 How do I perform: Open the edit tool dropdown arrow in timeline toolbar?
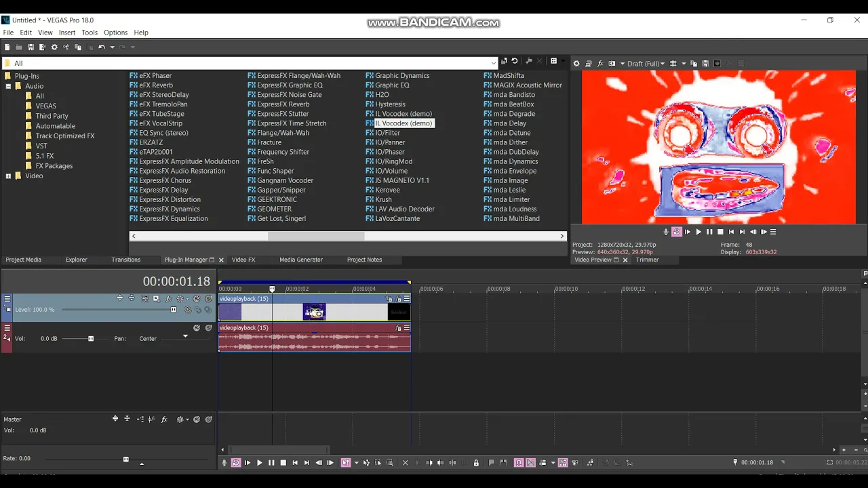coord(355,463)
